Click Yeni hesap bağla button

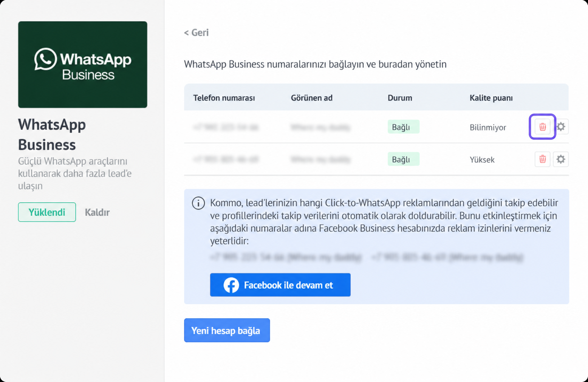coord(227,330)
